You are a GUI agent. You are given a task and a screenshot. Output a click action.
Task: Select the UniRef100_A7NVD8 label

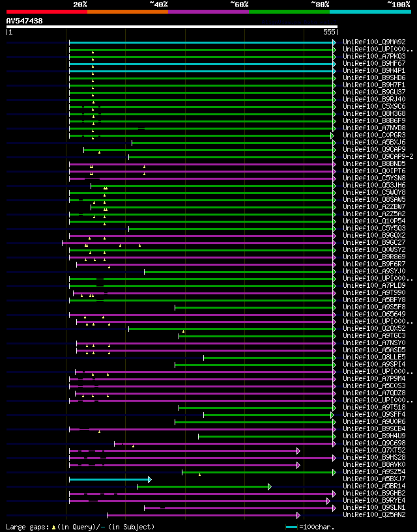(x=374, y=128)
